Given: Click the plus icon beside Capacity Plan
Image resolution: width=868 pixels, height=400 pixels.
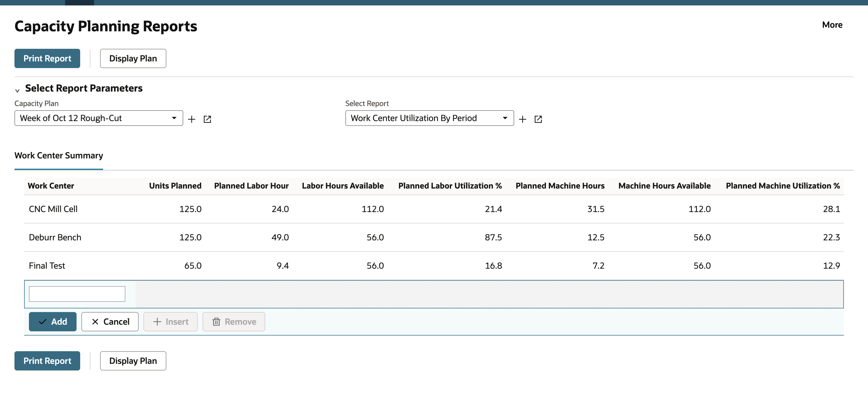Looking at the screenshot, I should pos(191,119).
